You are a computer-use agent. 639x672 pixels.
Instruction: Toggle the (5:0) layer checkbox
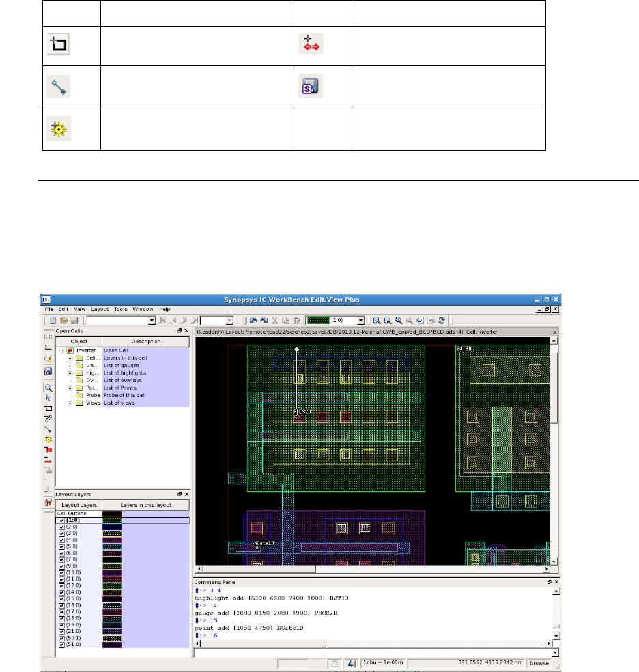tap(61, 547)
